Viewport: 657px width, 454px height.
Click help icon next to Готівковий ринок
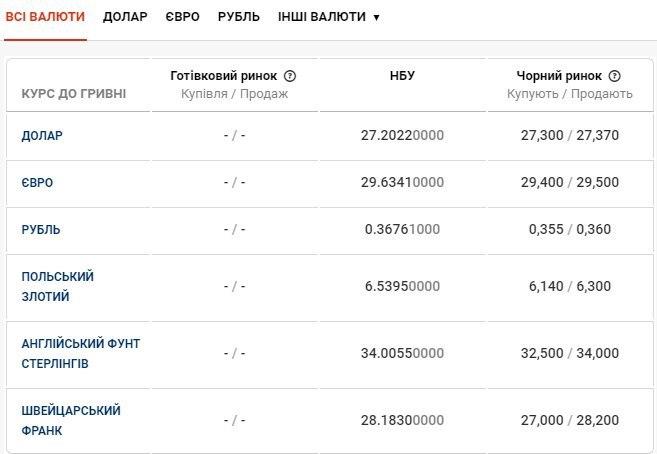tap(290, 76)
